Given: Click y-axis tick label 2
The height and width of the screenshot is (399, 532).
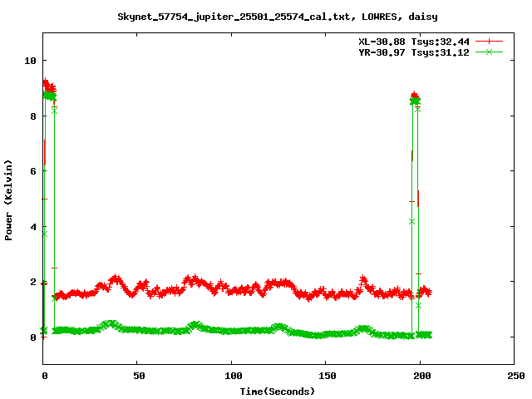Looking at the screenshot, I should [x=33, y=282].
